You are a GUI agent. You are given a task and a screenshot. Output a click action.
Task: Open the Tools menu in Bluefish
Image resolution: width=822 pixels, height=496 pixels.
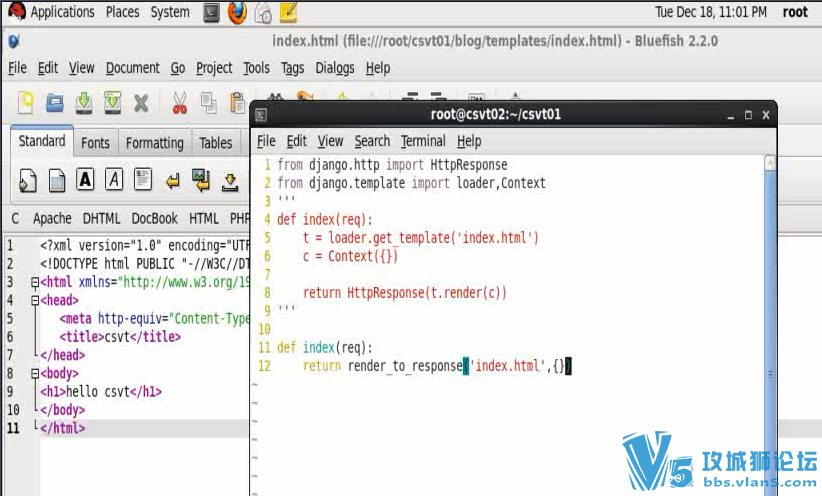[256, 68]
